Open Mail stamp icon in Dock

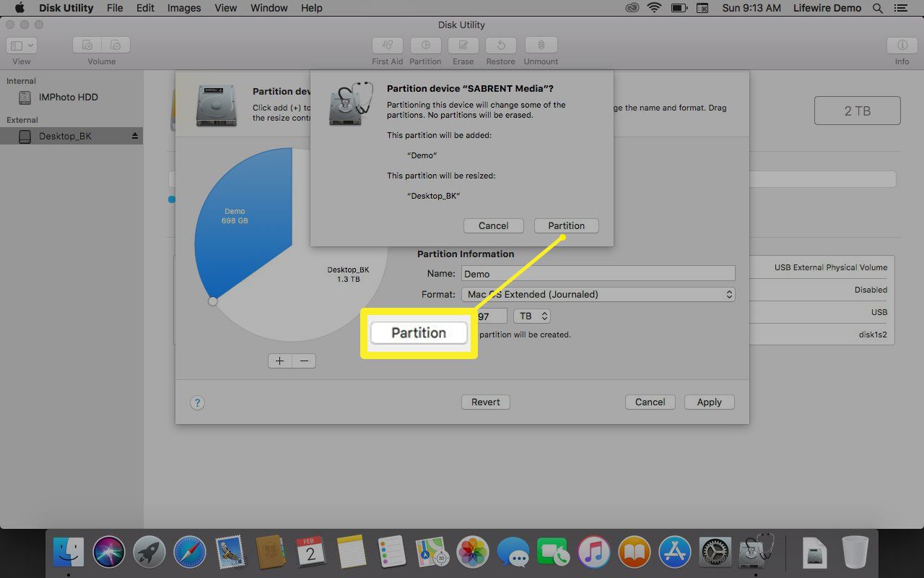tap(230, 553)
